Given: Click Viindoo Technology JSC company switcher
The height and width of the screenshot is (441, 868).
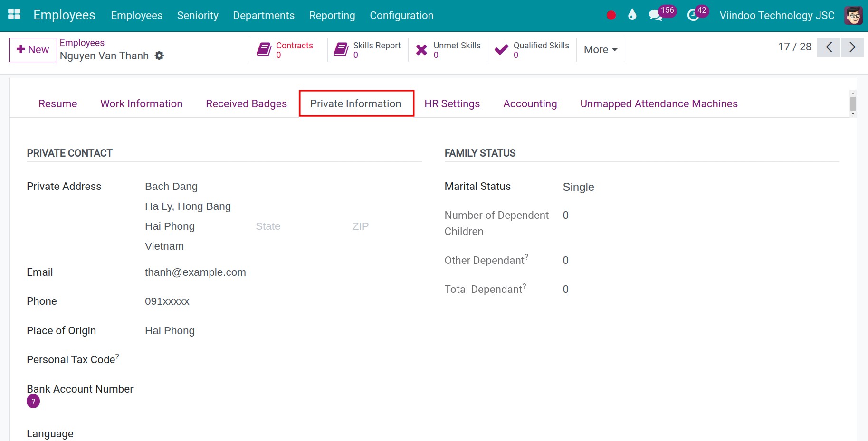Looking at the screenshot, I should 777,15.
